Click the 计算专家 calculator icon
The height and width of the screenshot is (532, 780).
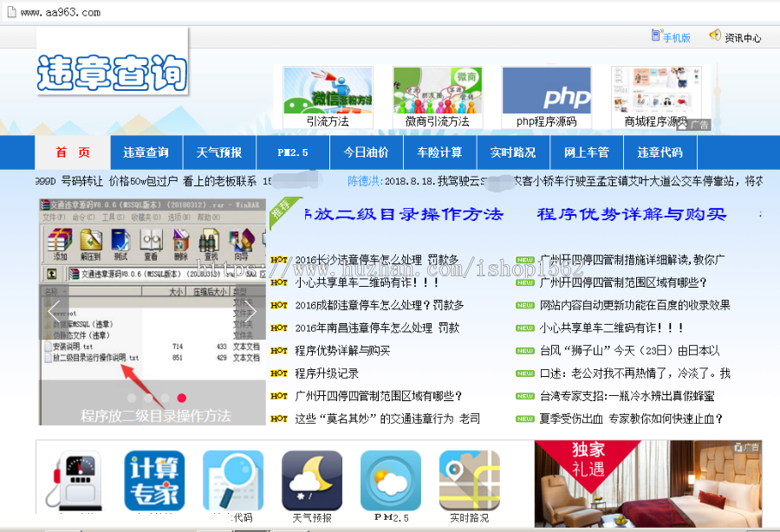click(154, 481)
